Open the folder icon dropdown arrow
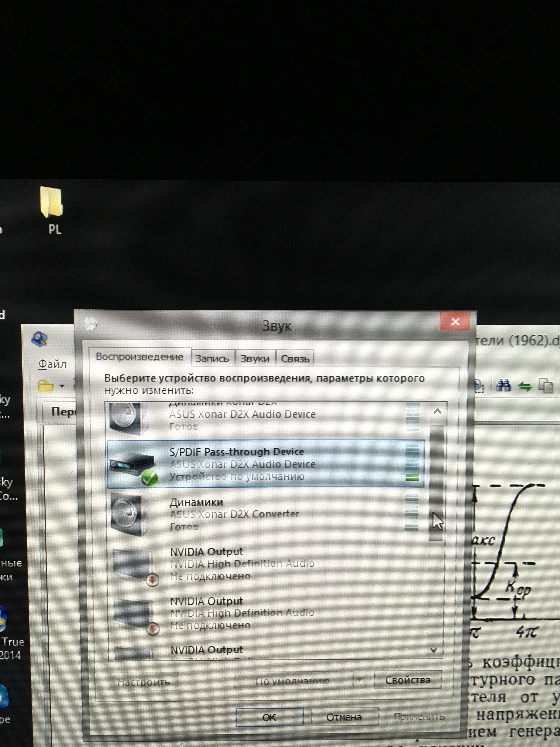Viewport: 560px width, 747px height. point(62,386)
